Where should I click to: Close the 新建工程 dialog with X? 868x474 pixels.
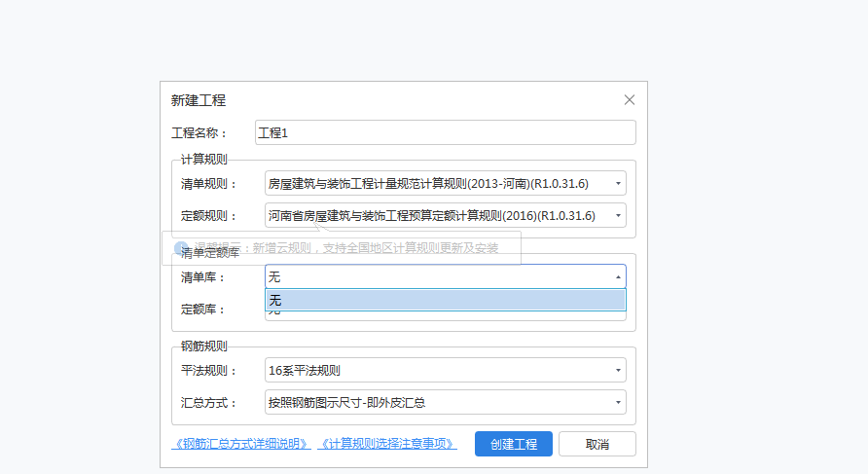click(629, 100)
